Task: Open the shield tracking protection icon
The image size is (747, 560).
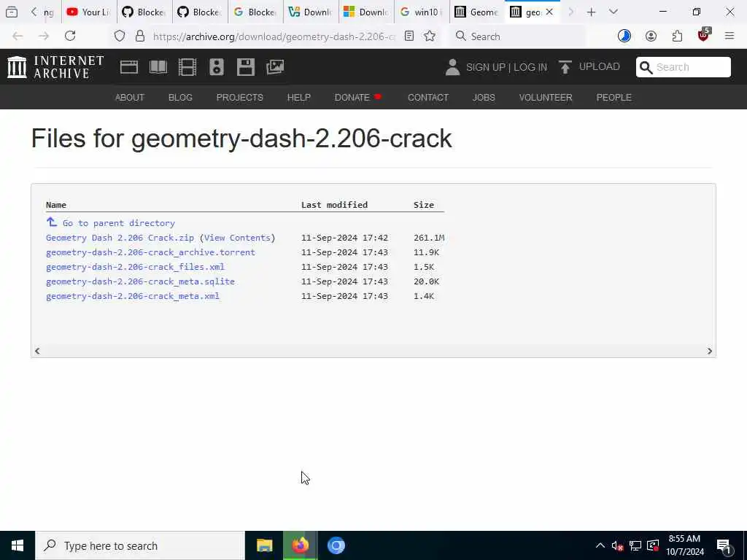Action: point(120,36)
